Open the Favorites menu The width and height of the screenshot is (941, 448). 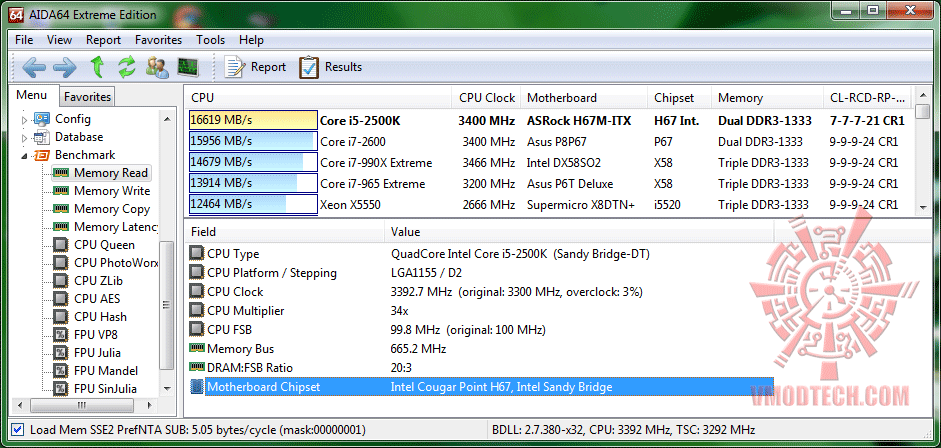click(x=158, y=40)
